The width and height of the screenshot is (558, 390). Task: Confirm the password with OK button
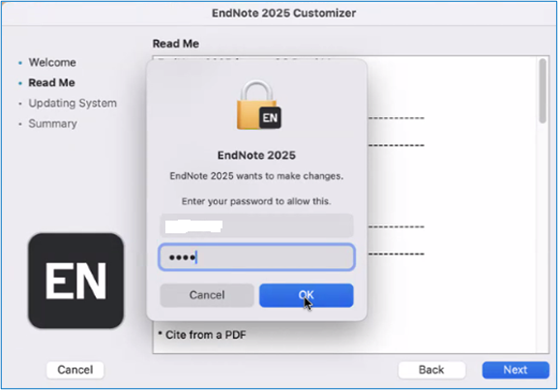tap(306, 295)
